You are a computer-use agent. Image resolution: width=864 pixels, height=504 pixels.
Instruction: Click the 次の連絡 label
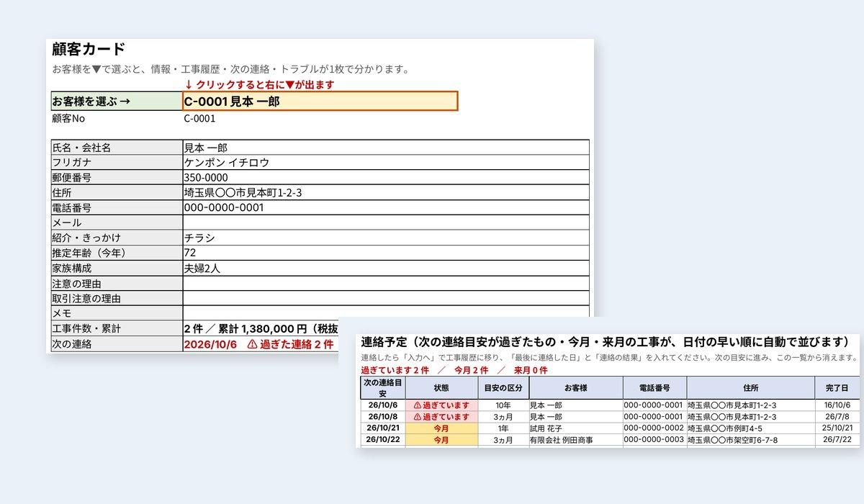coord(117,344)
